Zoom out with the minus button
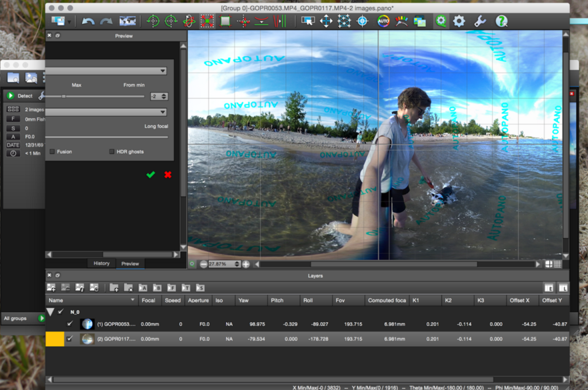 point(203,264)
